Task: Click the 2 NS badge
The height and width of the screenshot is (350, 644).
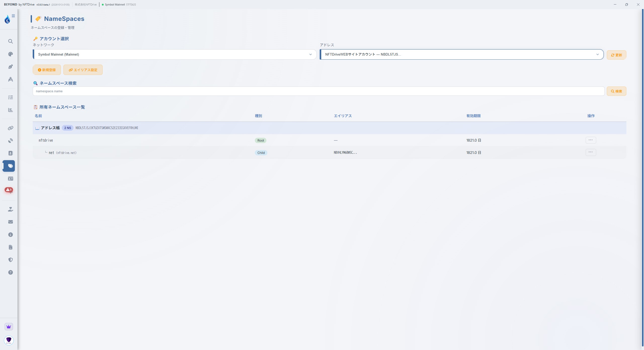Action: pos(67,128)
